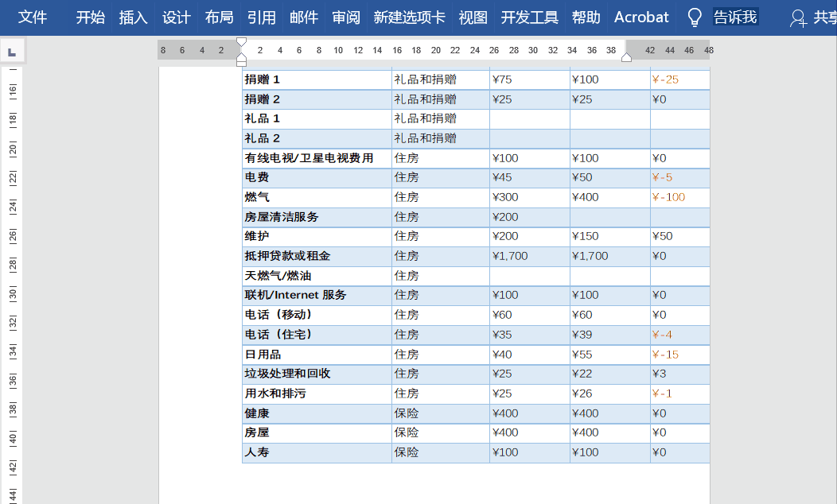Open the 邮件 tab
837x504 pixels.
point(304,17)
